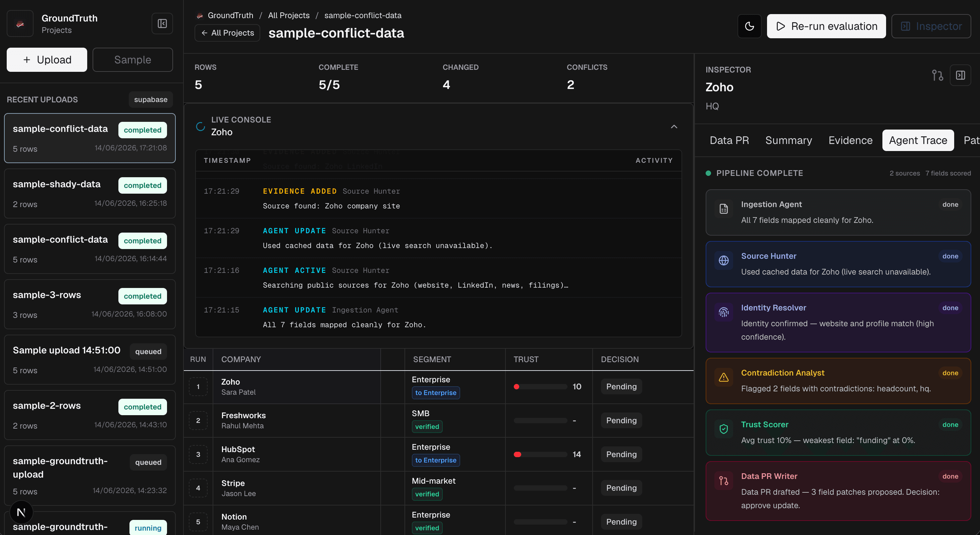Open Sample upload 14:51:00 entry
The image size is (980, 535).
point(90,360)
